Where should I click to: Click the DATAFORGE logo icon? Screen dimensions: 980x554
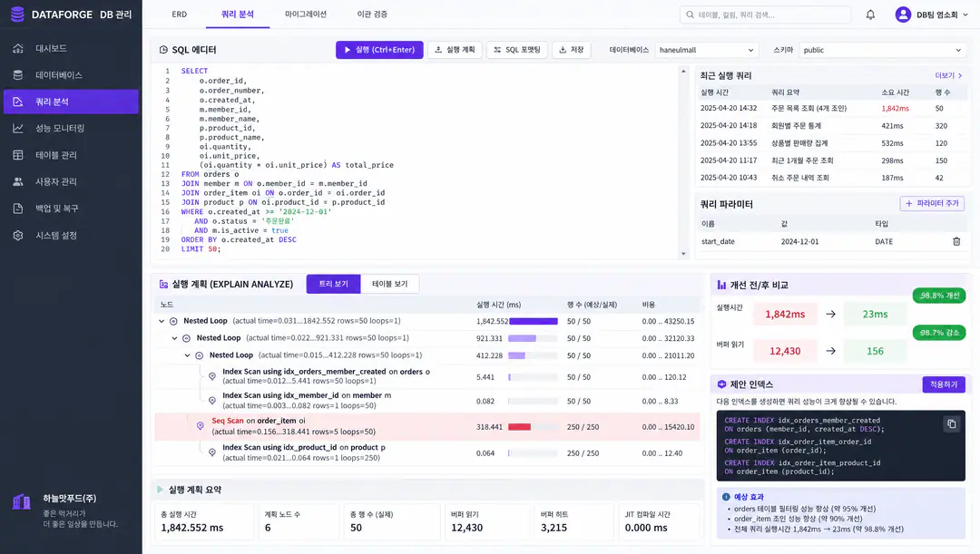pyautogui.click(x=17, y=14)
